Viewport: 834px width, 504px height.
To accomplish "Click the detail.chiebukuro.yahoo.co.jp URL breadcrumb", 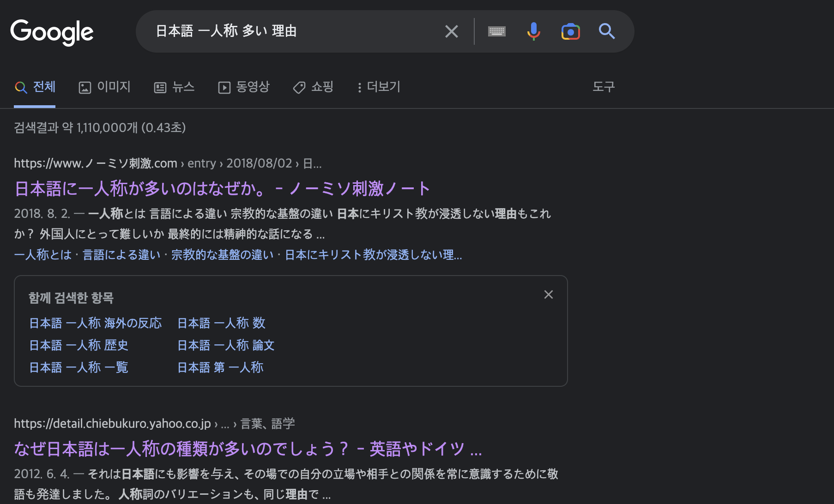I will (154, 424).
